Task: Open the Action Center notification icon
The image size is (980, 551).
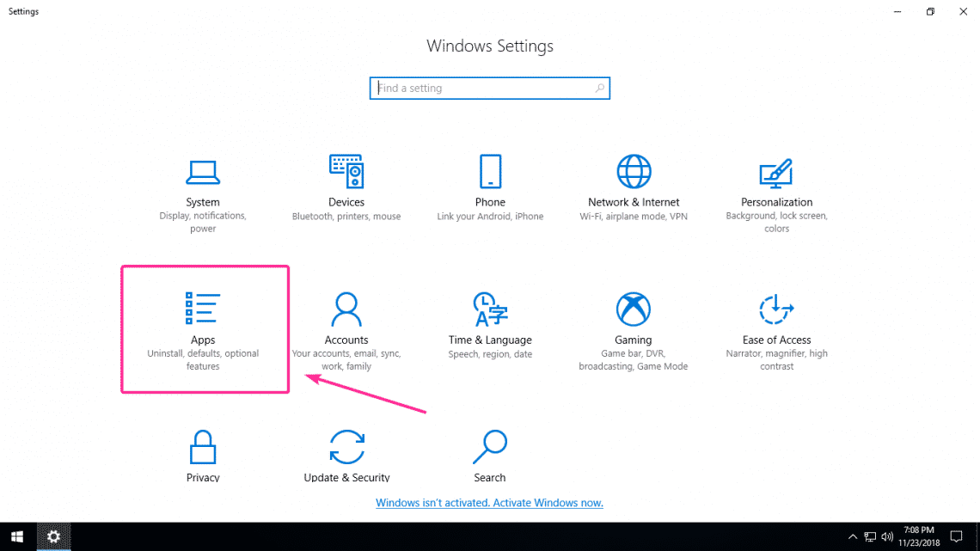Action: pyautogui.click(x=957, y=536)
